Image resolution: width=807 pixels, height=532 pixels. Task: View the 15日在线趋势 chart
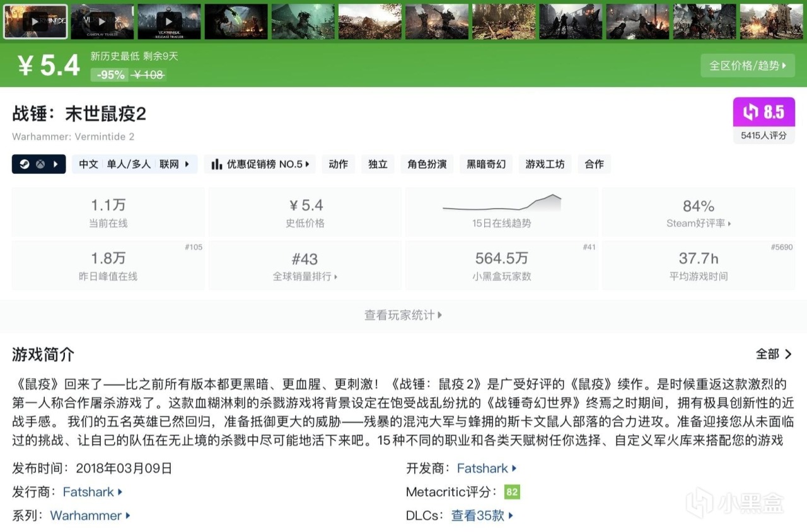coord(502,212)
